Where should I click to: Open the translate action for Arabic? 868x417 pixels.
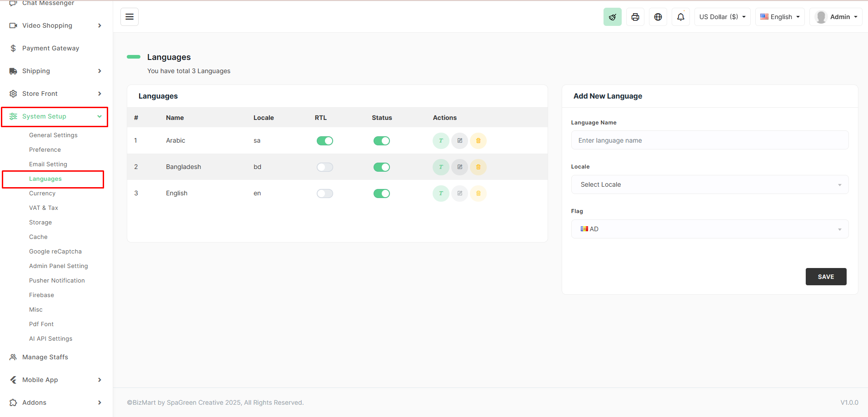[441, 141]
